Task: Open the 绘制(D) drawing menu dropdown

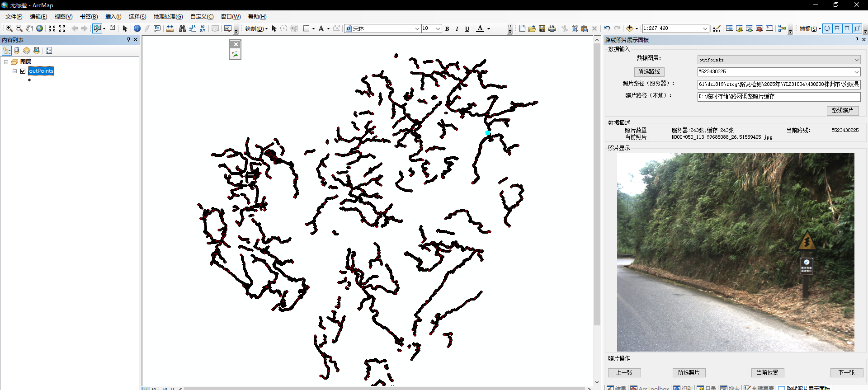Action: click(x=256, y=28)
